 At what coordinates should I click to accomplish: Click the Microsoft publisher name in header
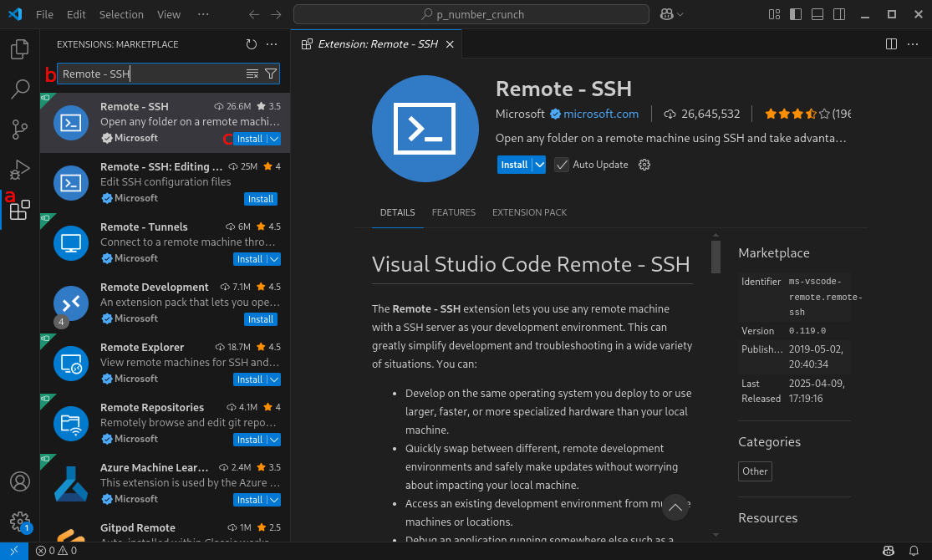[520, 114]
